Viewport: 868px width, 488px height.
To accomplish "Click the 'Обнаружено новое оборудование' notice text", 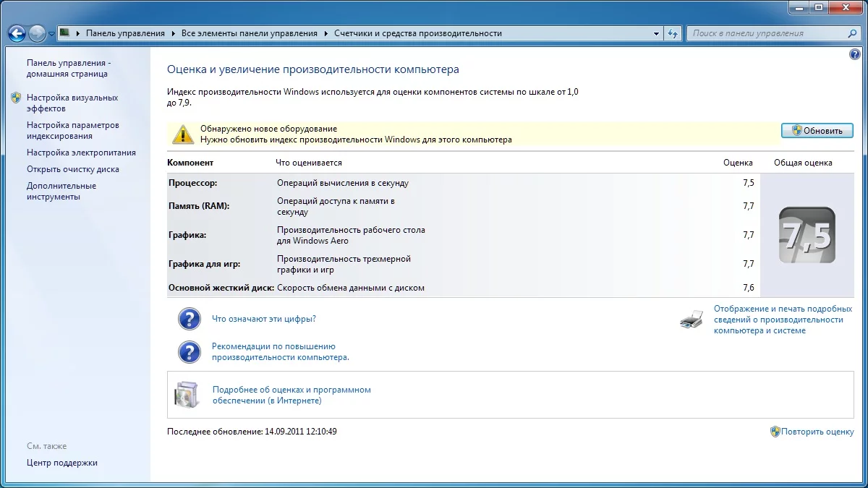I will [x=268, y=129].
